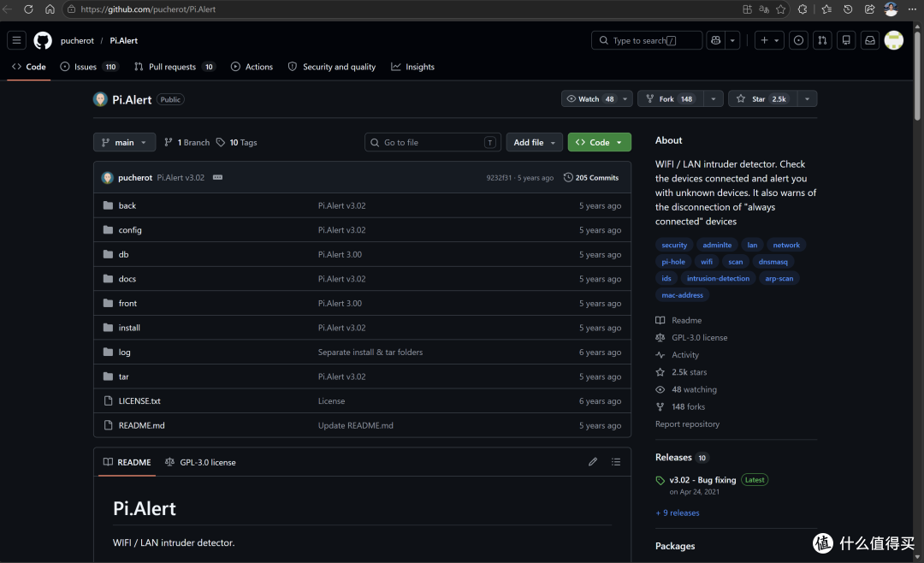The image size is (924, 563).
Task: Open repositories icon in header
Action: 846,40
